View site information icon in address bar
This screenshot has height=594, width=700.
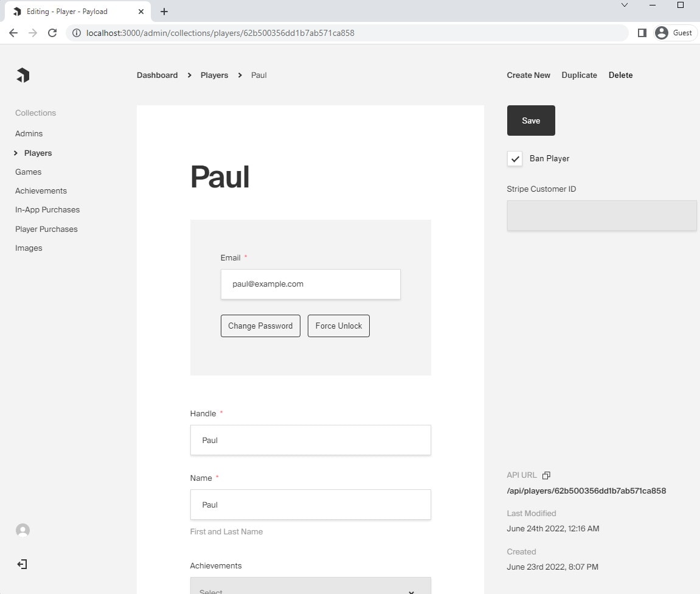[77, 33]
